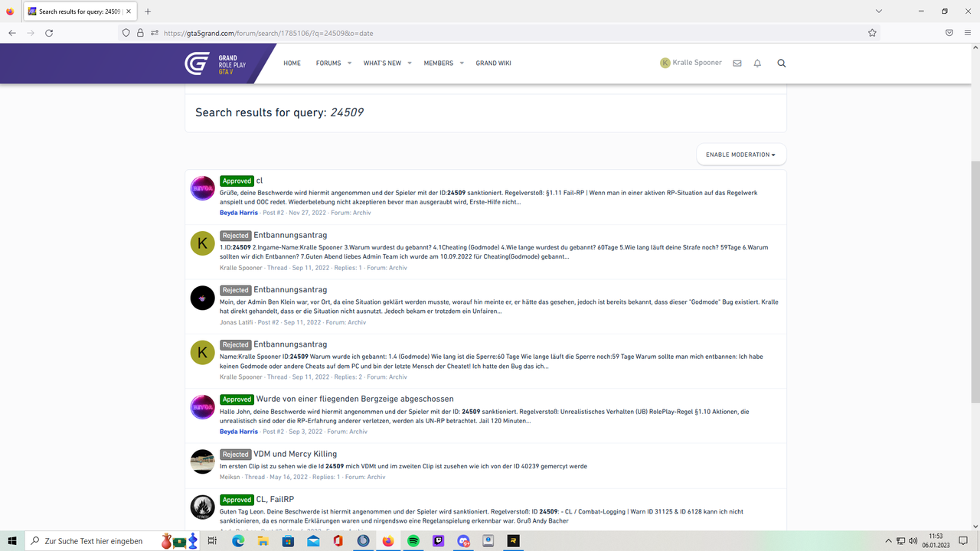
Task: Go to HOME in navigation
Action: [292, 64]
